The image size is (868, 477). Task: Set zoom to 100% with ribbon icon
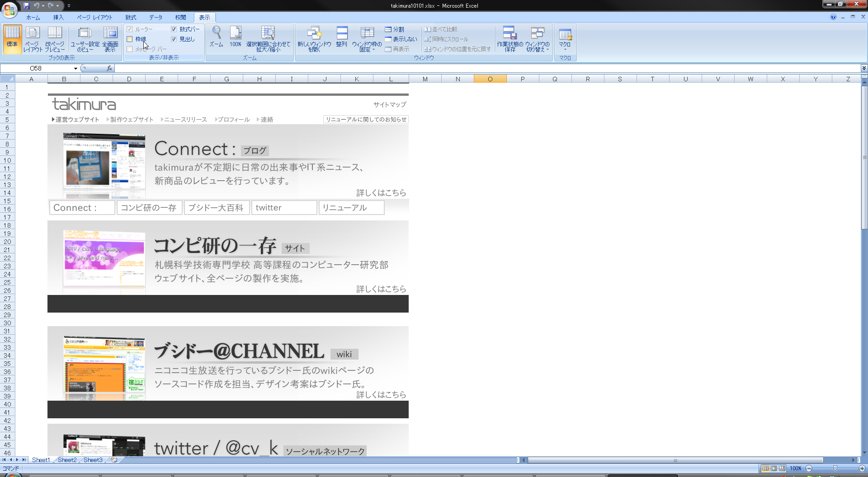[236, 37]
